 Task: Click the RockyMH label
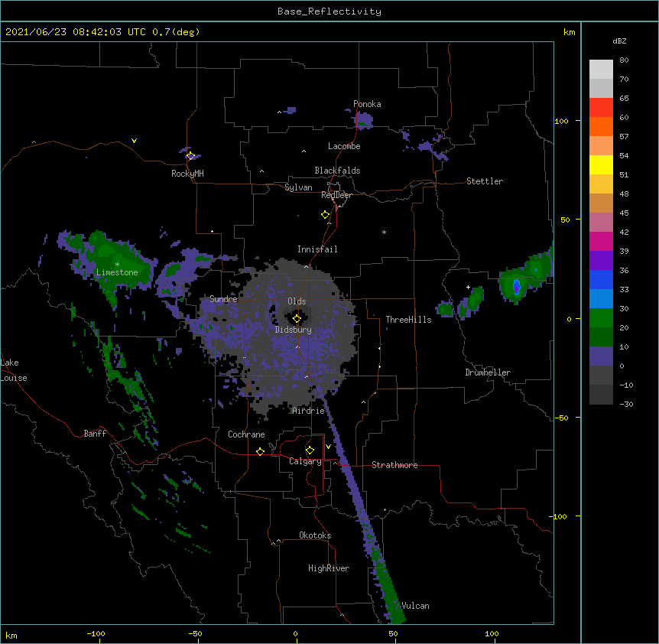[187, 174]
